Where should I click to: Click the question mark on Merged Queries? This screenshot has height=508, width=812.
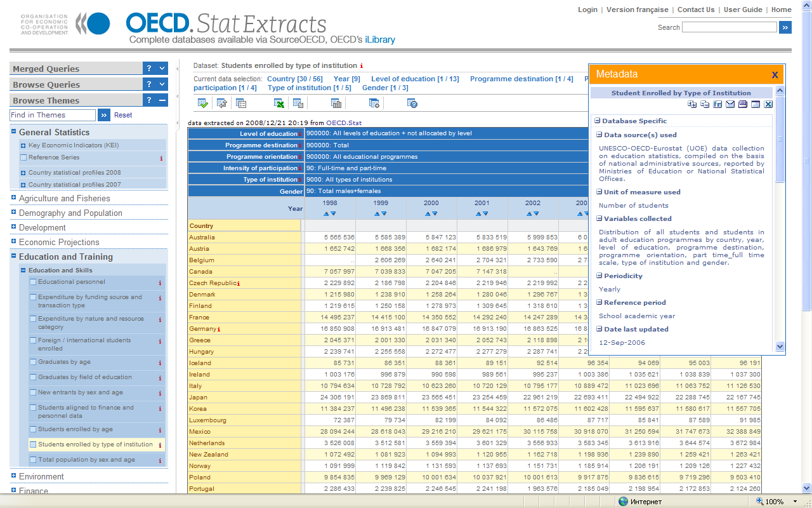tap(149, 69)
